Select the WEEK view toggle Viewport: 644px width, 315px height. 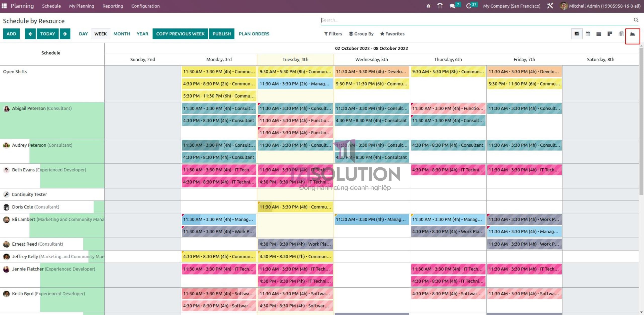[100, 34]
